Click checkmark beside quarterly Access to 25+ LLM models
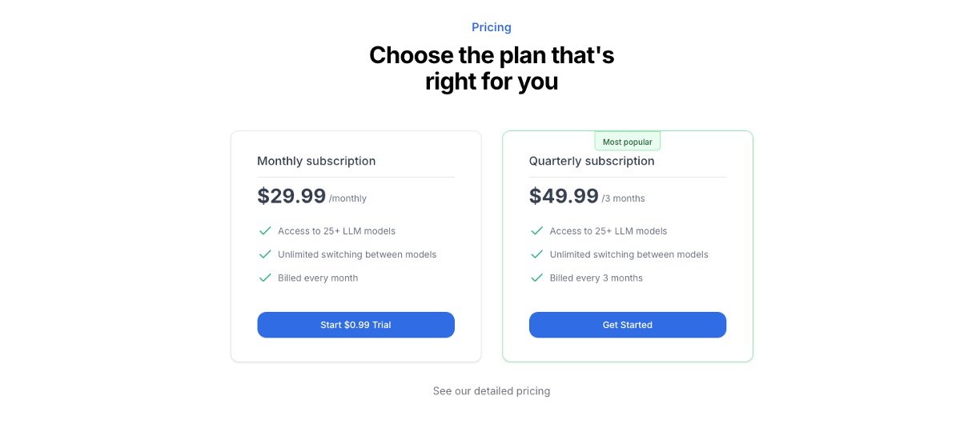Viewport: 980px width, 432px height. click(x=537, y=231)
